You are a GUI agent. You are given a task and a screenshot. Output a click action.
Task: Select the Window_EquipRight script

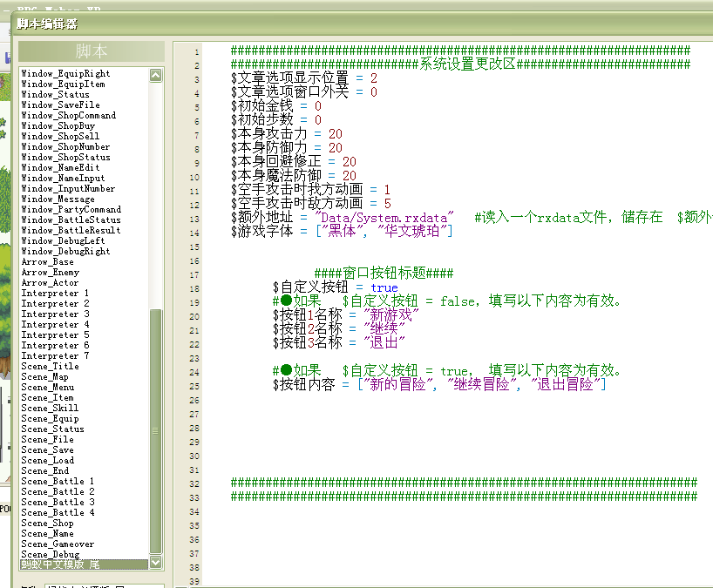pos(65,74)
